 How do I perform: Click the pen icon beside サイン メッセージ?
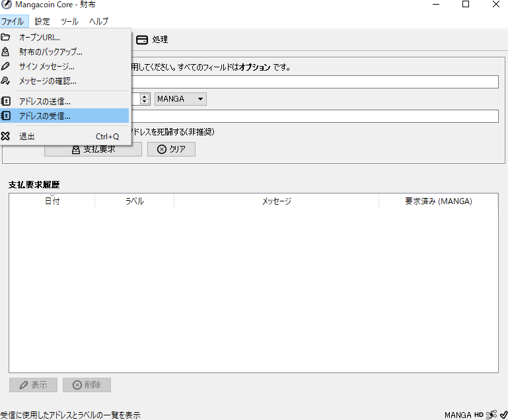tap(5, 67)
